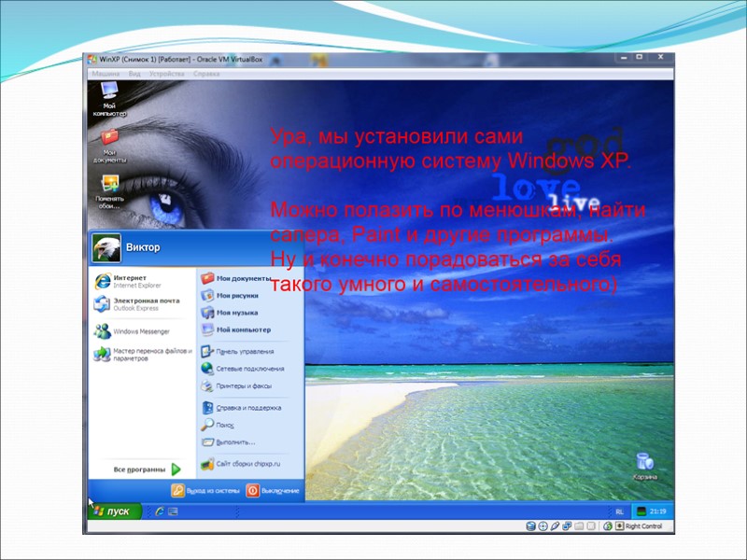Screen dimensions: 747x560
Task: Open the Справка menu in VirtualBox
Action: pos(206,74)
